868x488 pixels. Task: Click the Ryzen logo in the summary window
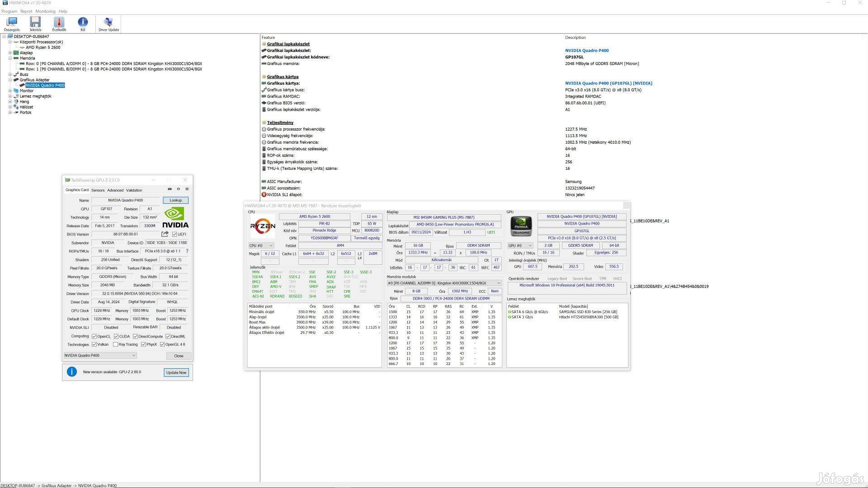coord(263,226)
